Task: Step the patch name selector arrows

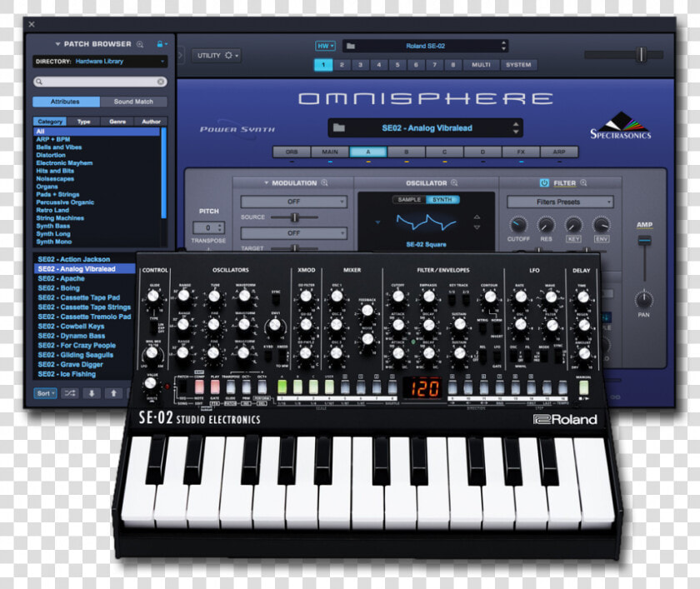Action: 516,128
